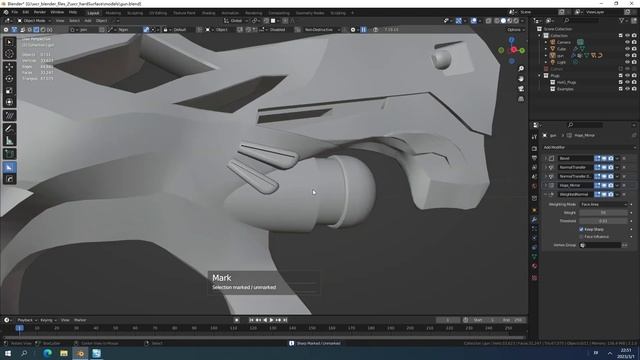Screen dimensions: 640x360
Task: Expand the NormalTransfer modifier panel
Action: pos(546,167)
